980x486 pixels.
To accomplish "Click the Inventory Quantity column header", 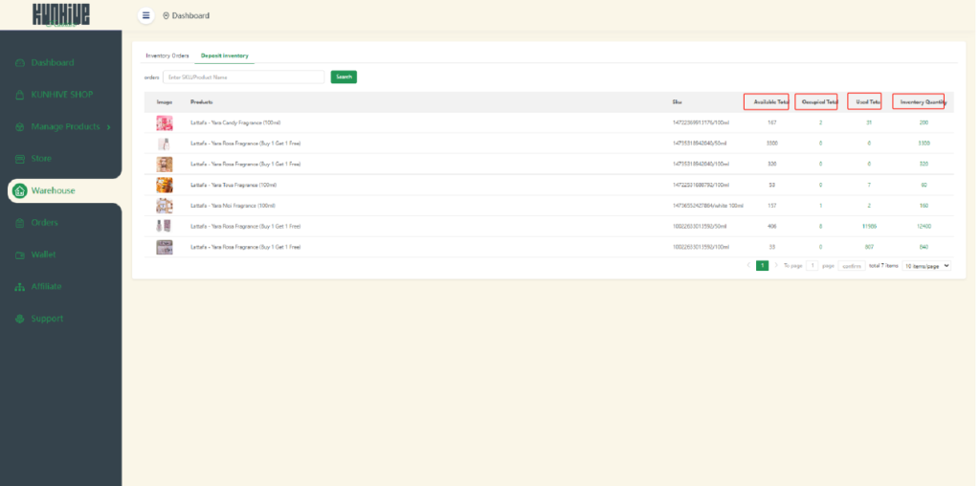I will coord(924,101).
